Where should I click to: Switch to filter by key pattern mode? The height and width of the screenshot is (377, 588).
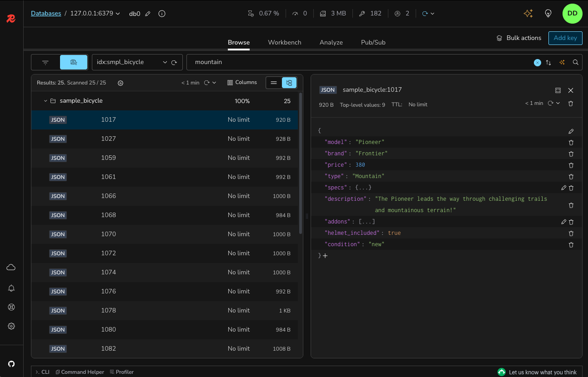coord(45,62)
